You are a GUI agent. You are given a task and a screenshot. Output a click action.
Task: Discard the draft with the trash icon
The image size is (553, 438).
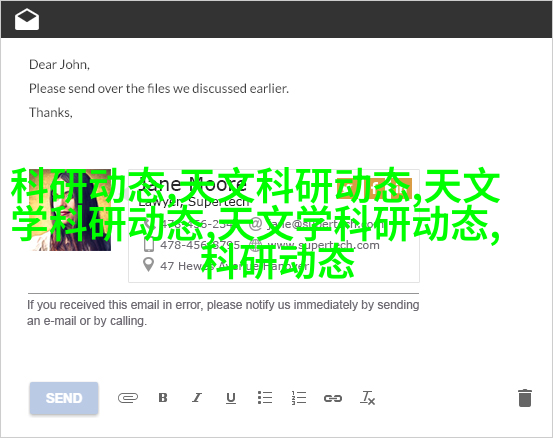click(525, 398)
